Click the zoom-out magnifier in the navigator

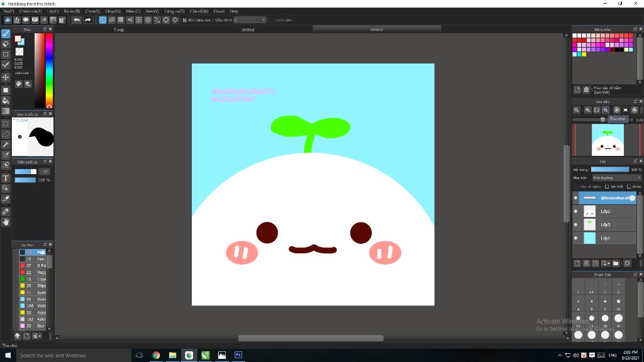(606, 110)
